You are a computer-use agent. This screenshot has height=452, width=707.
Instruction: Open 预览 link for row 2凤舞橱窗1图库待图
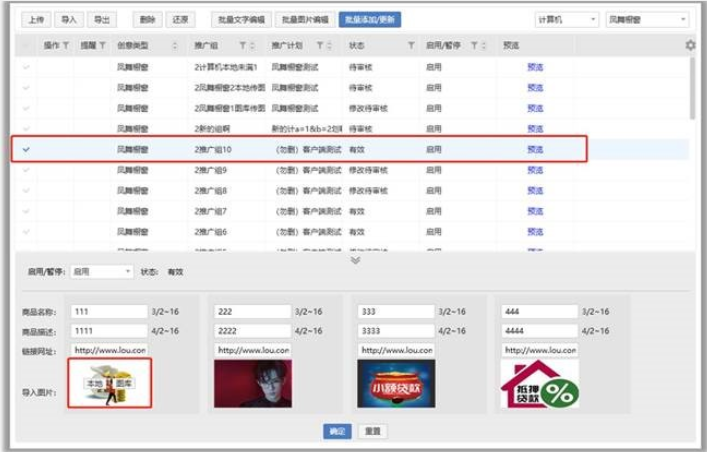tap(535, 108)
